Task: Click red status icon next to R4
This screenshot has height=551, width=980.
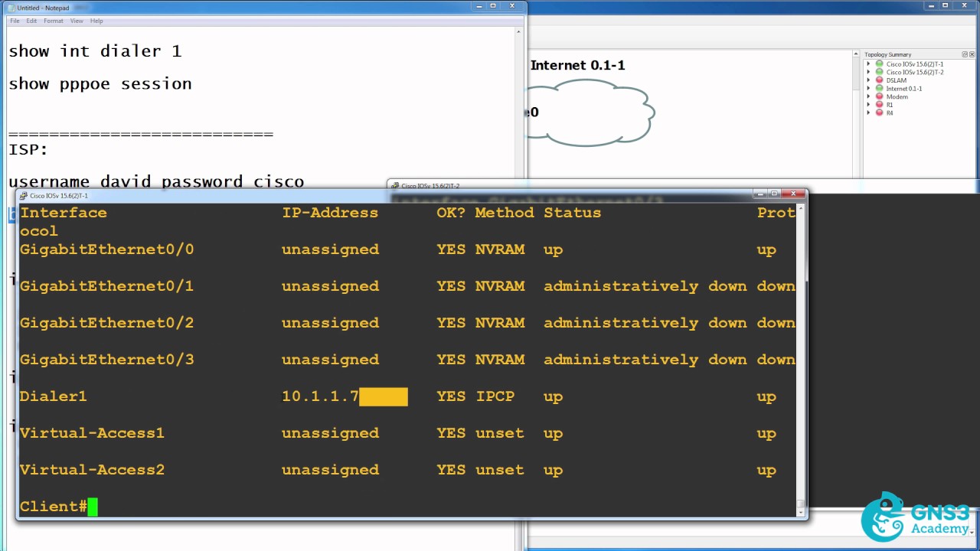Action: point(879,112)
